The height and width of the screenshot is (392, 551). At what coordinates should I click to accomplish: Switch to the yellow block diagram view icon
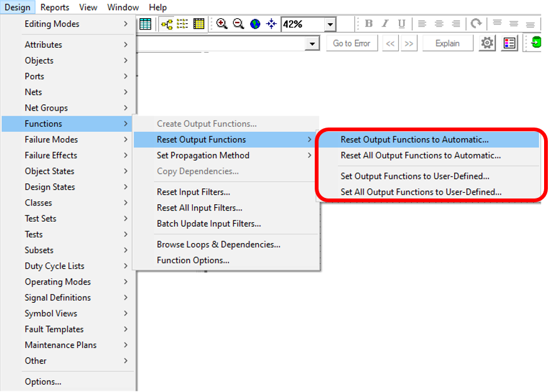167,24
